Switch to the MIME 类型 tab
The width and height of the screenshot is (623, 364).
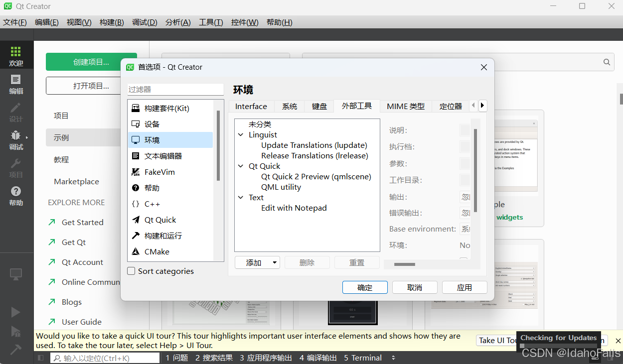[406, 106]
